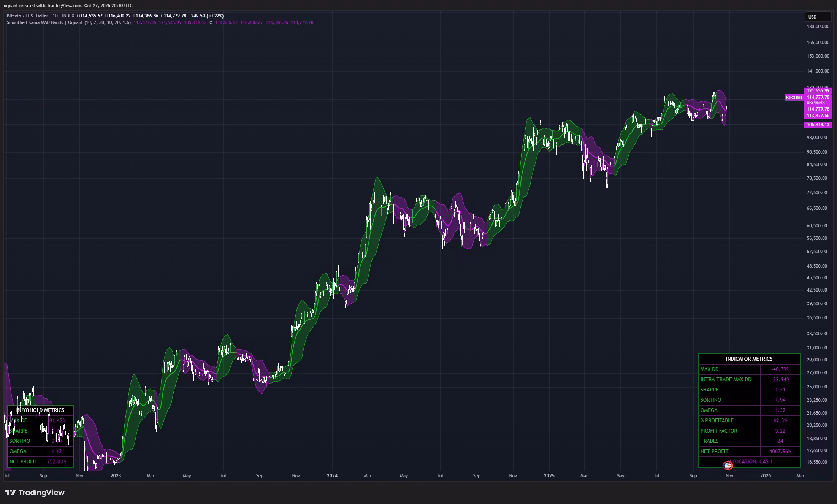The height and width of the screenshot is (504, 837).
Task: Click the 2026 label on time axis
Action: [765, 475]
